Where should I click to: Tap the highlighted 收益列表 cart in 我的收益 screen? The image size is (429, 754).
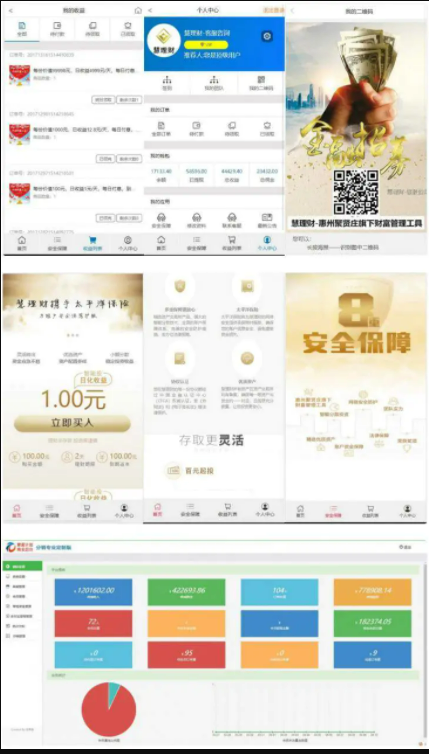pyautogui.click(x=92, y=244)
